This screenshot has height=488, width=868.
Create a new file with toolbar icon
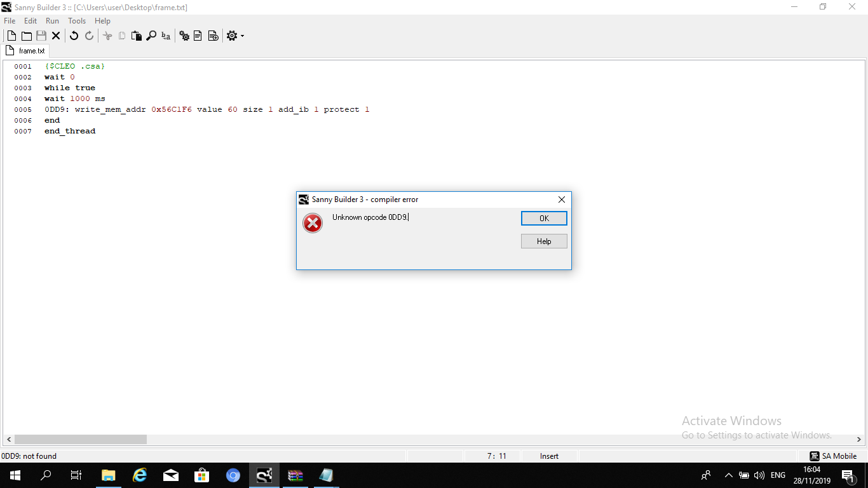pyautogui.click(x=11, y=36)
